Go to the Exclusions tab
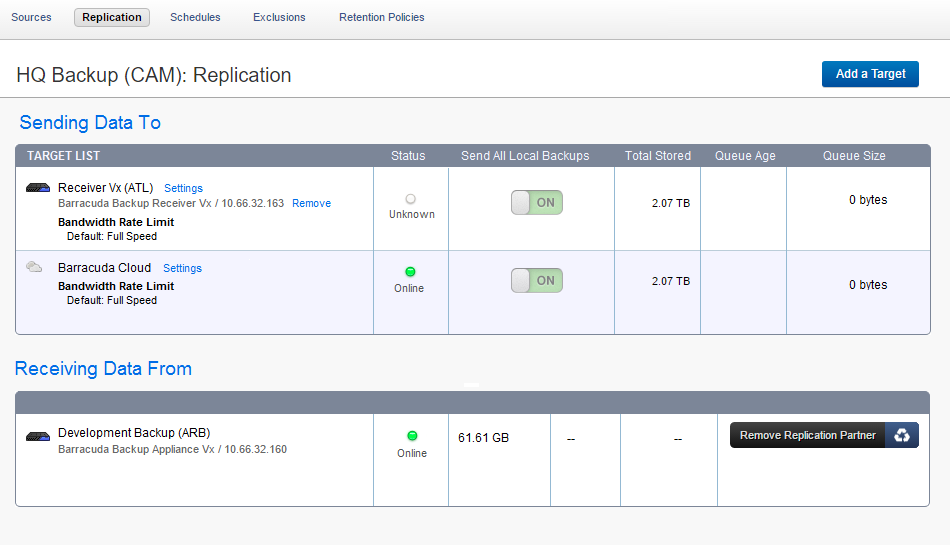The height and width of the screenshot is (545, 950). (x=279, y=17)
